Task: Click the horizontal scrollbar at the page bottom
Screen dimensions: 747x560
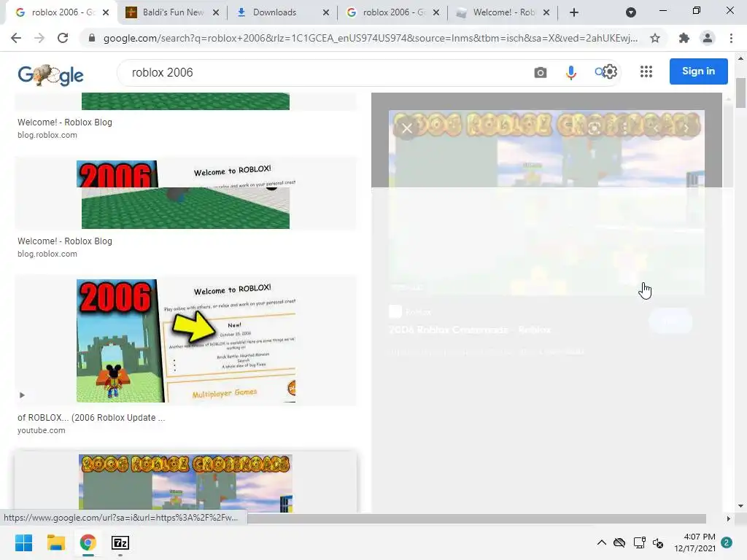Action: [476, 518]
